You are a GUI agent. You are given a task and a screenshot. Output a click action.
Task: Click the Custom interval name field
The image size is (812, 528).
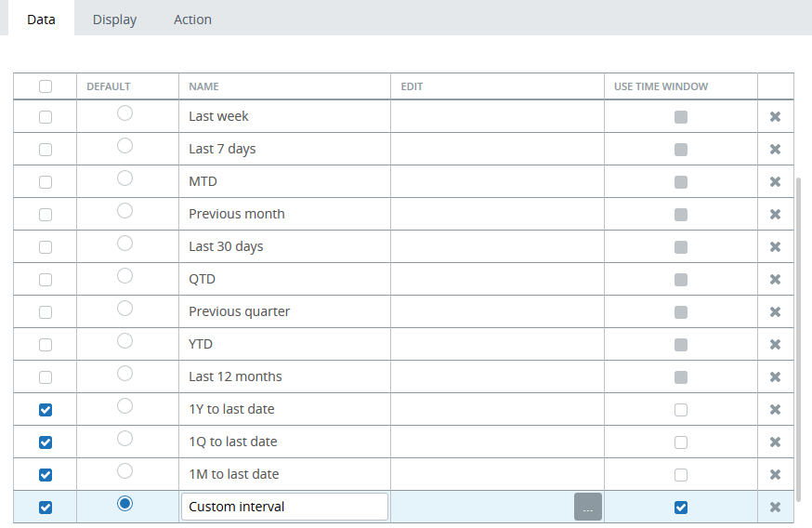click(284, 507)
